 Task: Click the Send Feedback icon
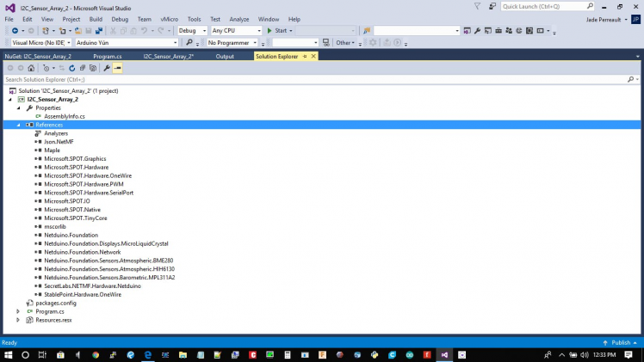[492, 6]
